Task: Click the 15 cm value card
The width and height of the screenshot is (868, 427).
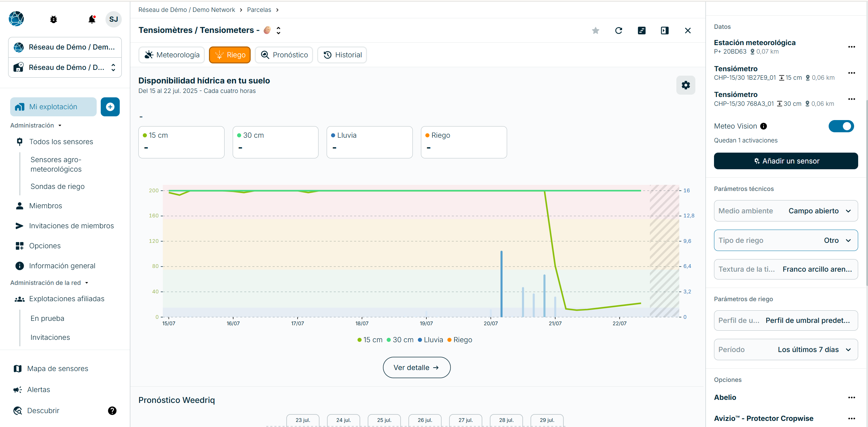Action: 181,142
